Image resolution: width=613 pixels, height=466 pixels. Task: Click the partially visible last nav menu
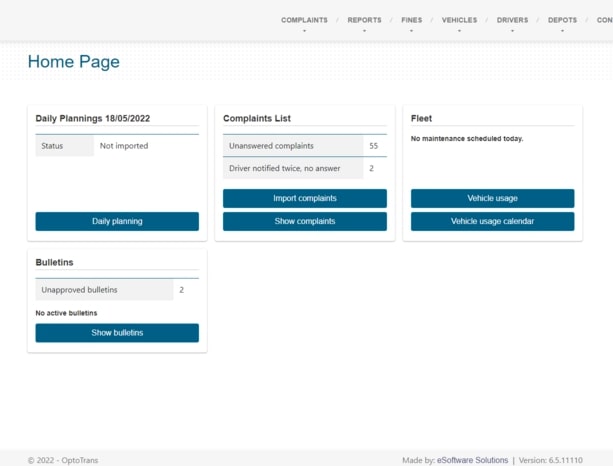pyautogui.click(x=605, y=20)
